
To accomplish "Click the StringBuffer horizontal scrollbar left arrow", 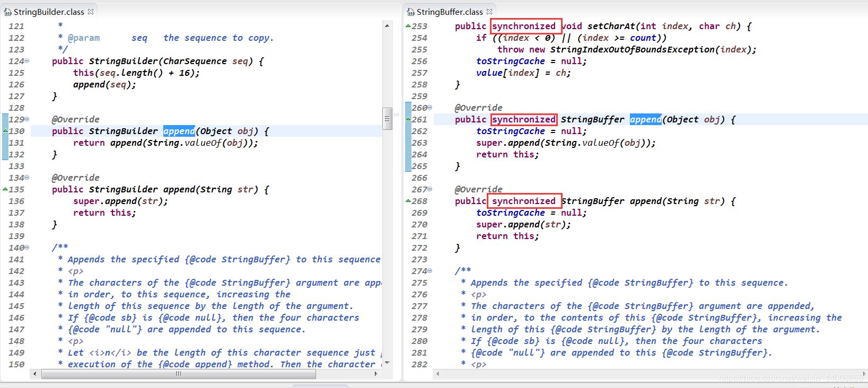I will [438, 374].
